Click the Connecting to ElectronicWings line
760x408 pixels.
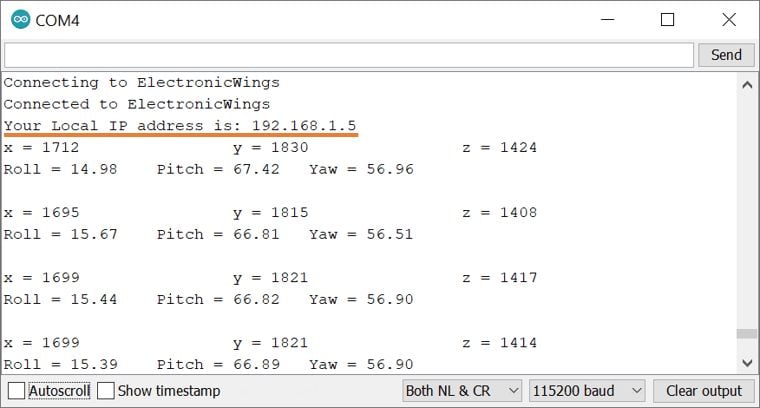[x=141, y=83]
